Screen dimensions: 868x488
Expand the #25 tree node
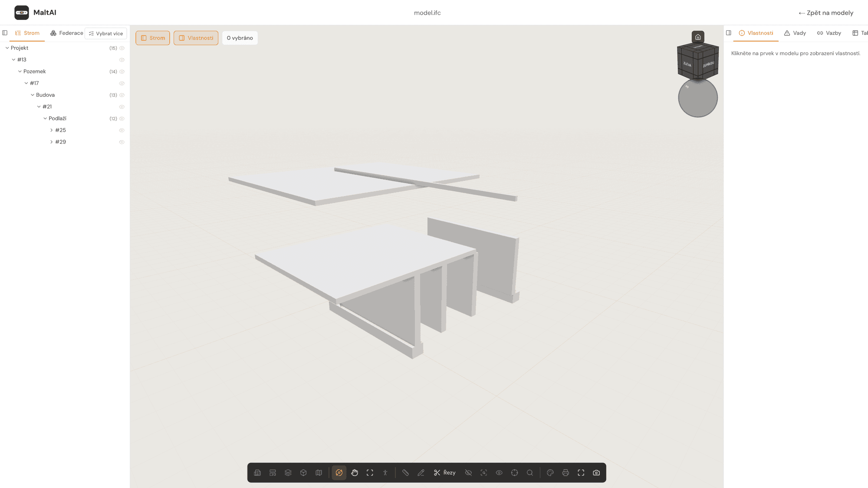point(52,130)
